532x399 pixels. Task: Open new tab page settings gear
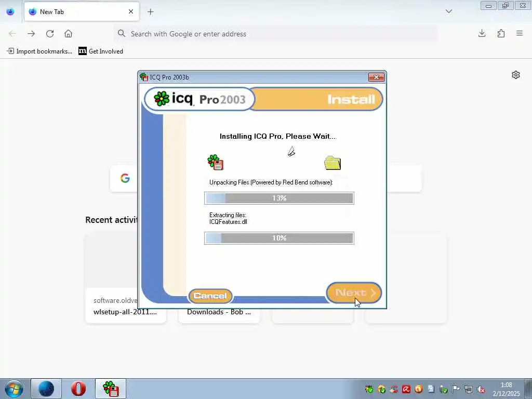point(516,75)
